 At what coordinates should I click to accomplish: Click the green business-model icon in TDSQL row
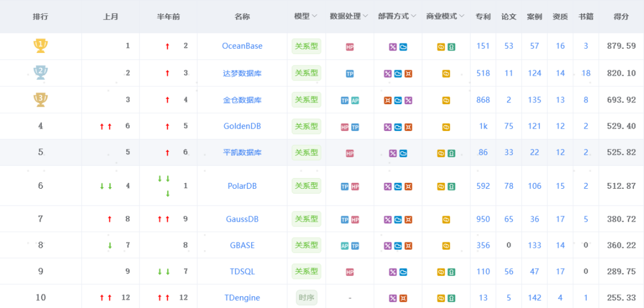(451, 272)
